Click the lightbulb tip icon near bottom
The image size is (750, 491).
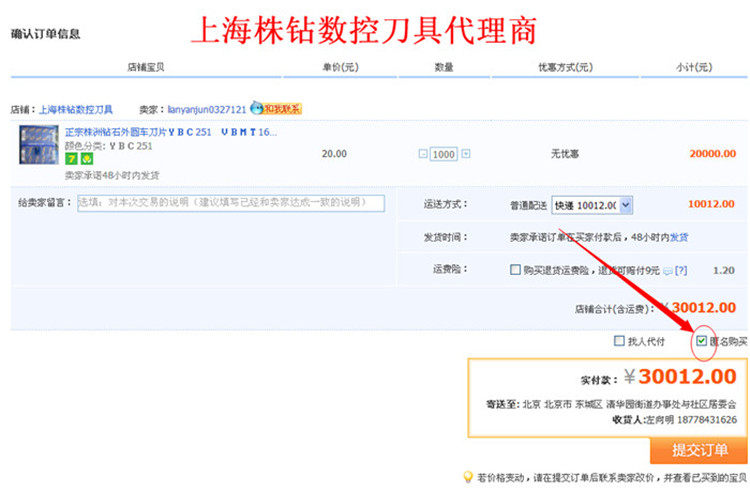(466, 478)
